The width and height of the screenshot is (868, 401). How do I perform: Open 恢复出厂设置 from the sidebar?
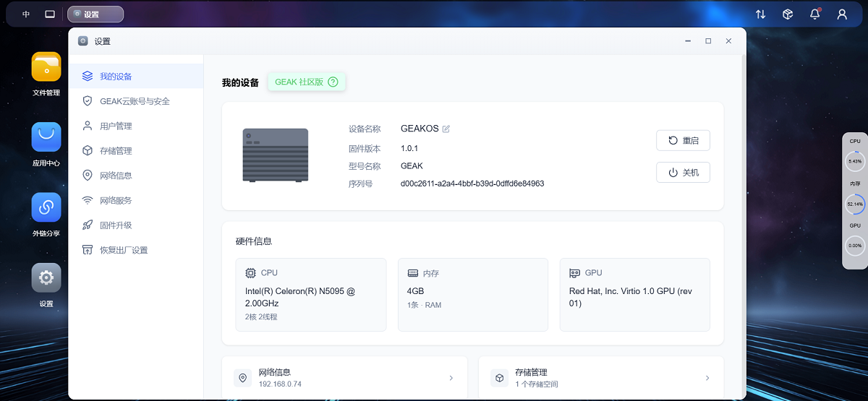point(123,250)
